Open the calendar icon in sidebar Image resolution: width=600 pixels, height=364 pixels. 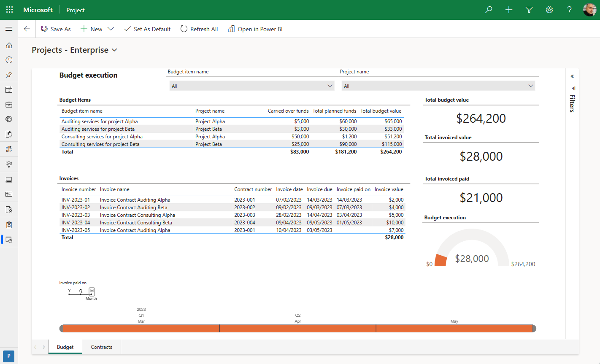pos(9,90)
